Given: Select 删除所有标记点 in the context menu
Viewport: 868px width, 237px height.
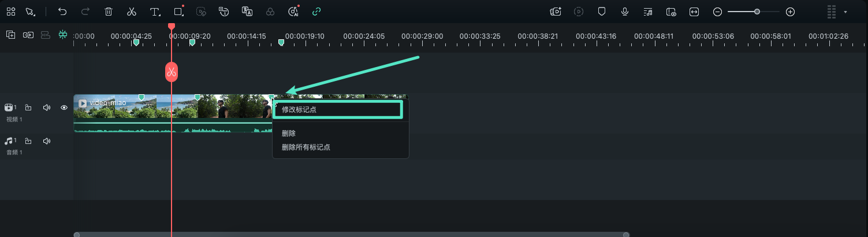Looking at the screenshot, I should [x=306, y=147].
